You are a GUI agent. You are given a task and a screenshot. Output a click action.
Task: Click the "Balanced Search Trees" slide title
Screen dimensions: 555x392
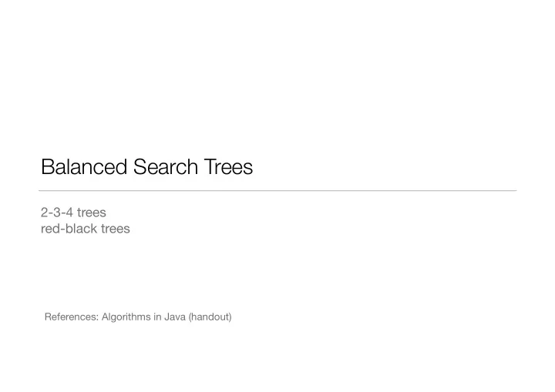click(147, 166)
